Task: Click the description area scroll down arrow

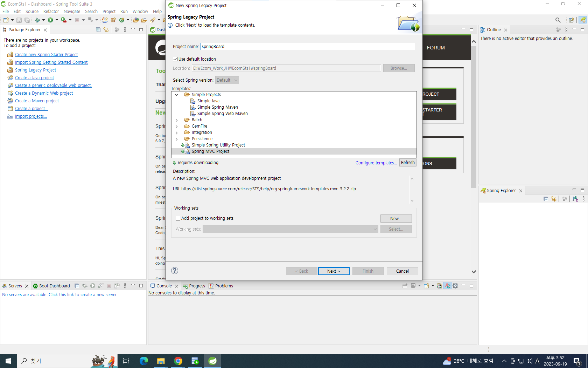Action: (412, 201)
